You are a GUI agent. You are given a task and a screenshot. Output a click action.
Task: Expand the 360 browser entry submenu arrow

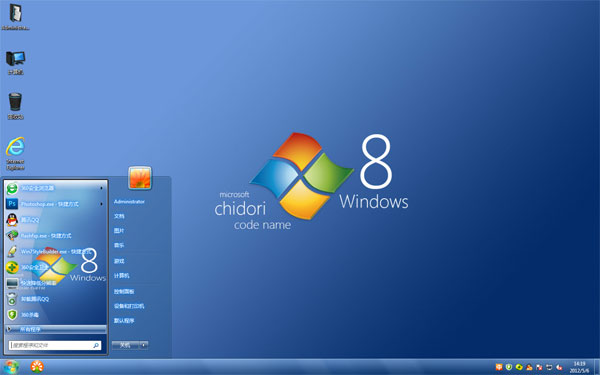point(101,188)
